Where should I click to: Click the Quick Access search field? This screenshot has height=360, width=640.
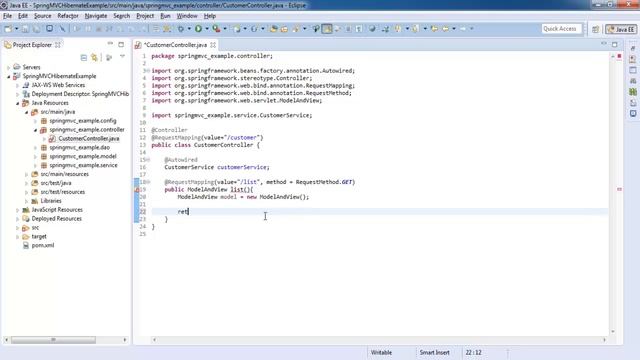point(561,29)
